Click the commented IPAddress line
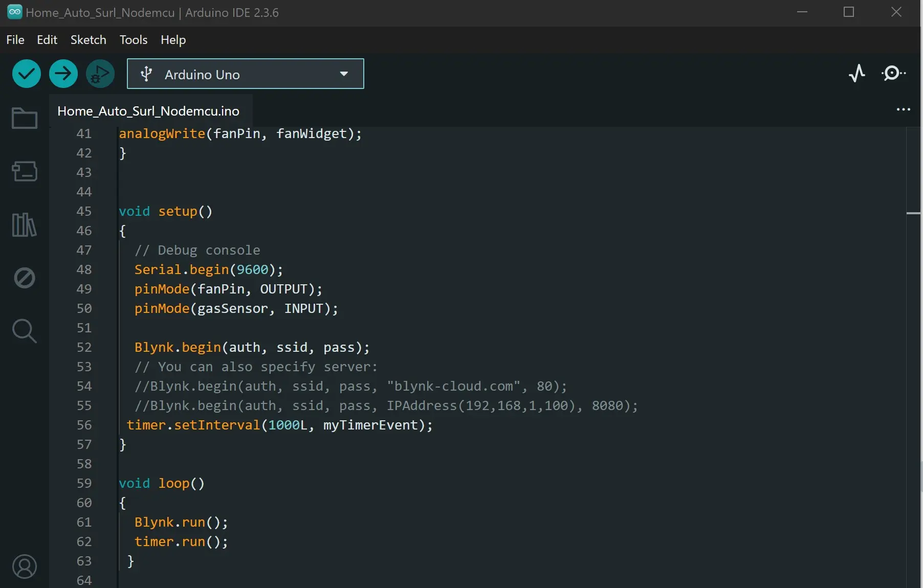923x588 pixels. [386, 405]
